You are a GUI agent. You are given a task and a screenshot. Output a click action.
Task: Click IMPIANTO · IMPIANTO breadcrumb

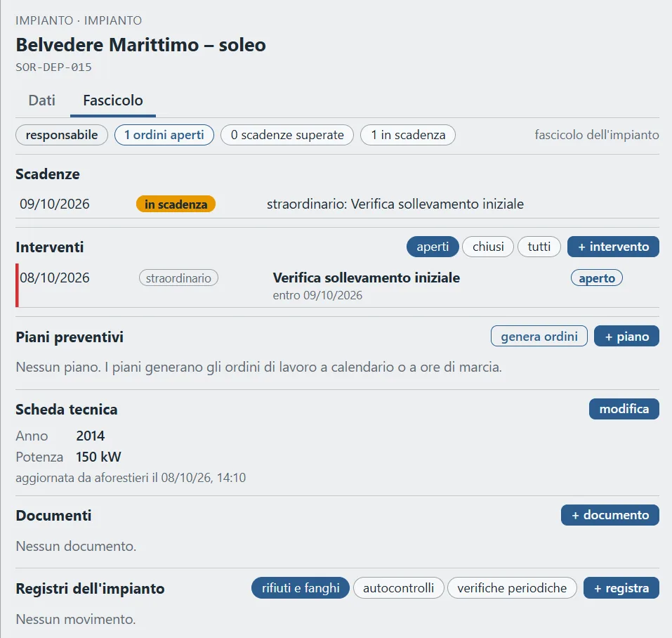pyautogui.click(x=79, y=20)
